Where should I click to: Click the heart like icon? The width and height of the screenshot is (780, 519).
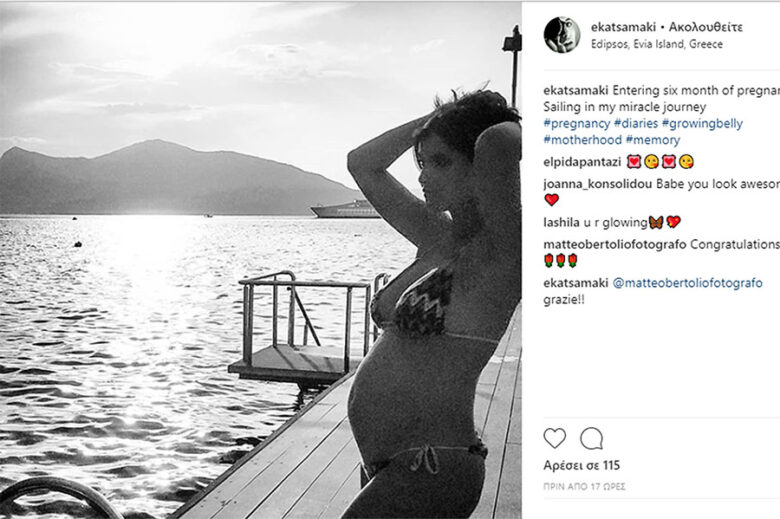pos(555,438)
